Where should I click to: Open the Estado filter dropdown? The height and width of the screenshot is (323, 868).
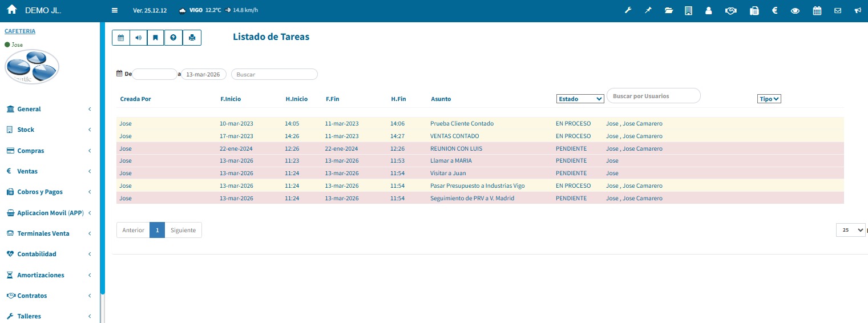pyautogui.click(x=580, y=99)
